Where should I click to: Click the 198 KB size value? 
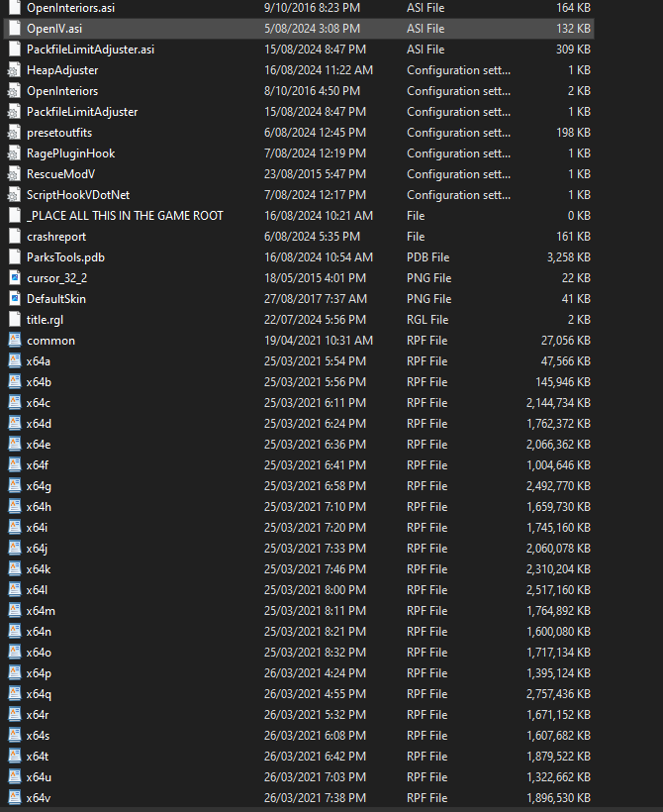pos(574,133)
